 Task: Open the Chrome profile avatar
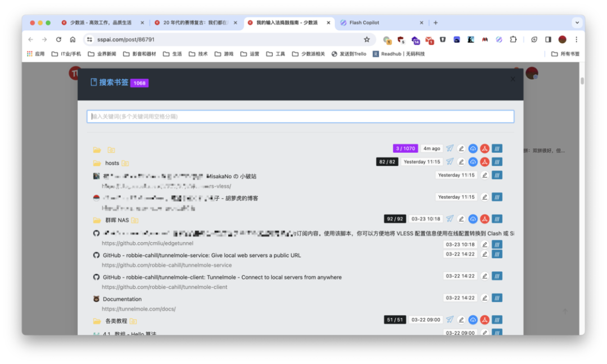[x=563, y=39]
